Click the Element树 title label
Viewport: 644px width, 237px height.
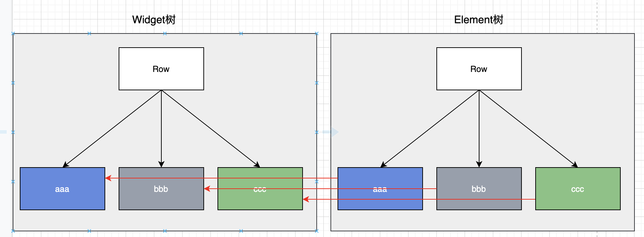pyautogui.click(x=479, y=20)
